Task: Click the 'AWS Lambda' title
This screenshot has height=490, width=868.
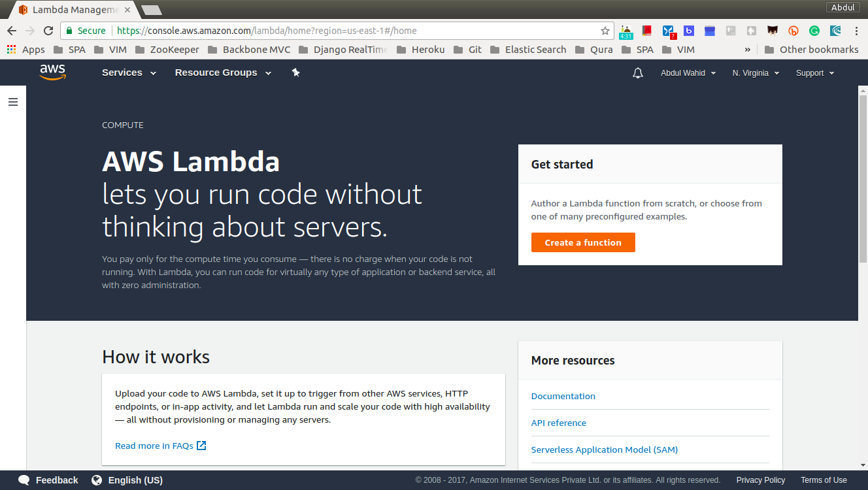Action: 191,162
